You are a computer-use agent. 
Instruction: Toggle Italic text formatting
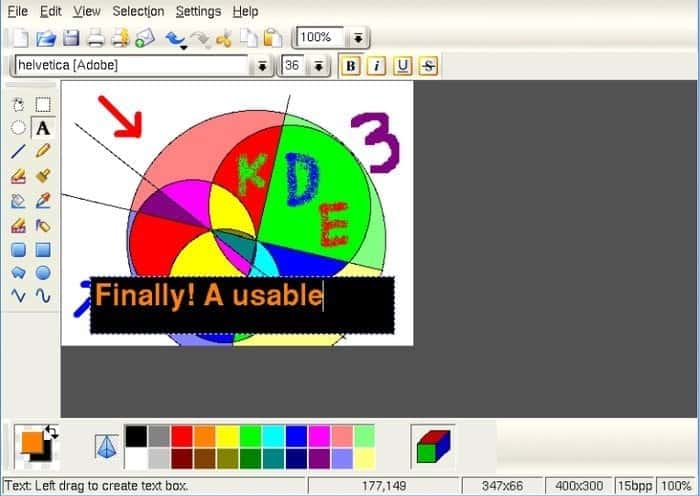(x=376, y=66)
